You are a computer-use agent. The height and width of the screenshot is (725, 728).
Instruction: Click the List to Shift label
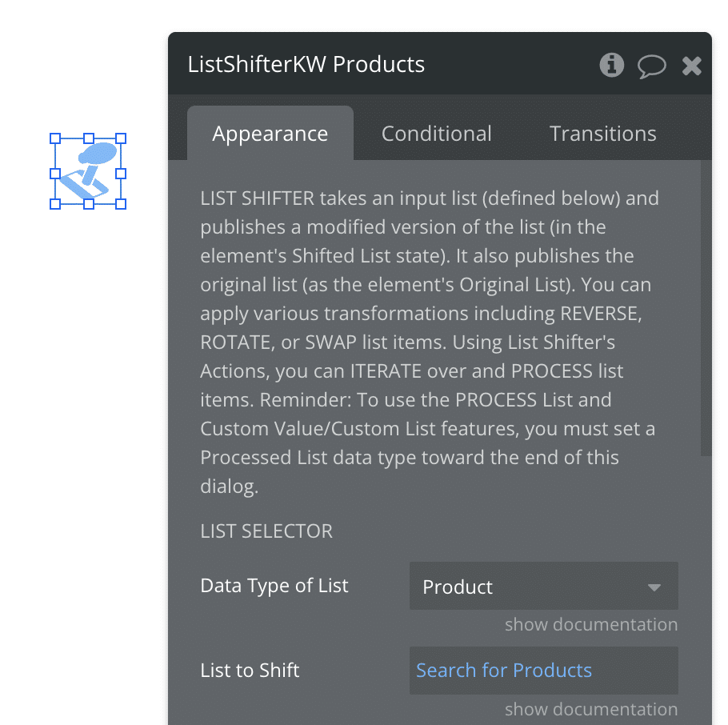coord(249,670)
